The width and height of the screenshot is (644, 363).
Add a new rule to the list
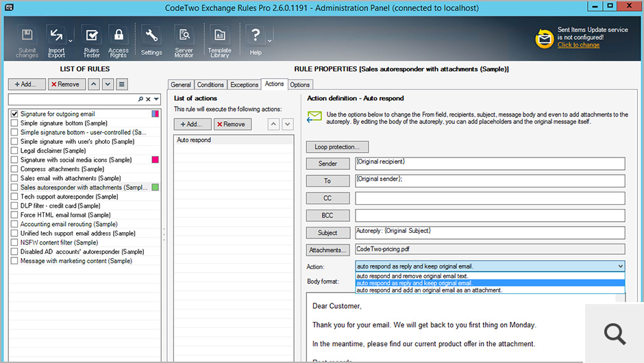coord(27,84)
